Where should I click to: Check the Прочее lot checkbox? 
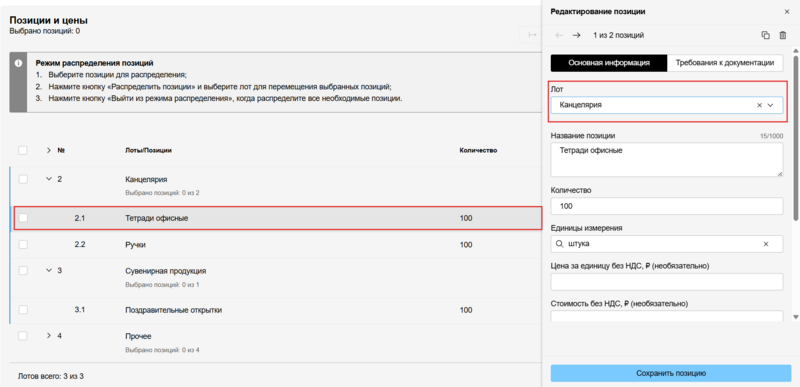(23, 336)
